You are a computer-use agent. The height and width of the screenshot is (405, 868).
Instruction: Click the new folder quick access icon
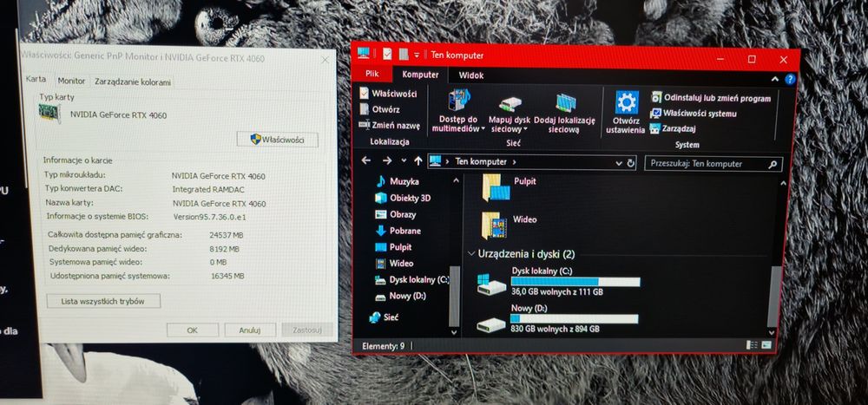(x=404, y=55)
